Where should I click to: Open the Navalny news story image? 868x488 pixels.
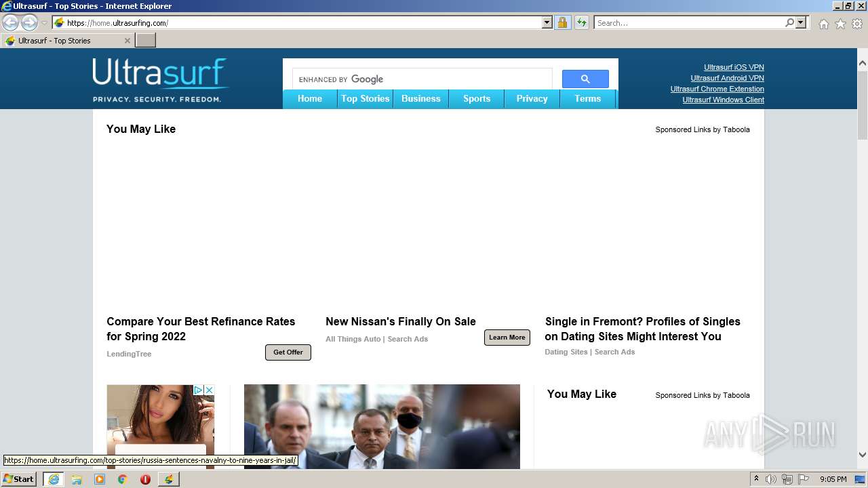[382, 427]
